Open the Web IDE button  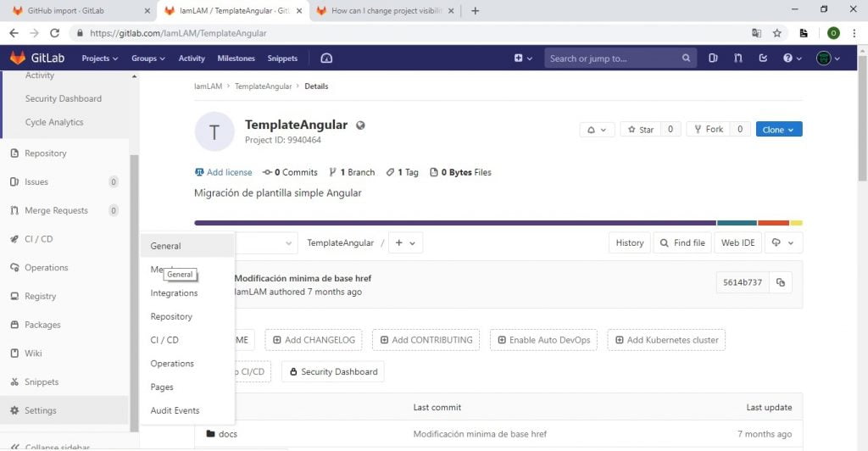pos(738,243)
